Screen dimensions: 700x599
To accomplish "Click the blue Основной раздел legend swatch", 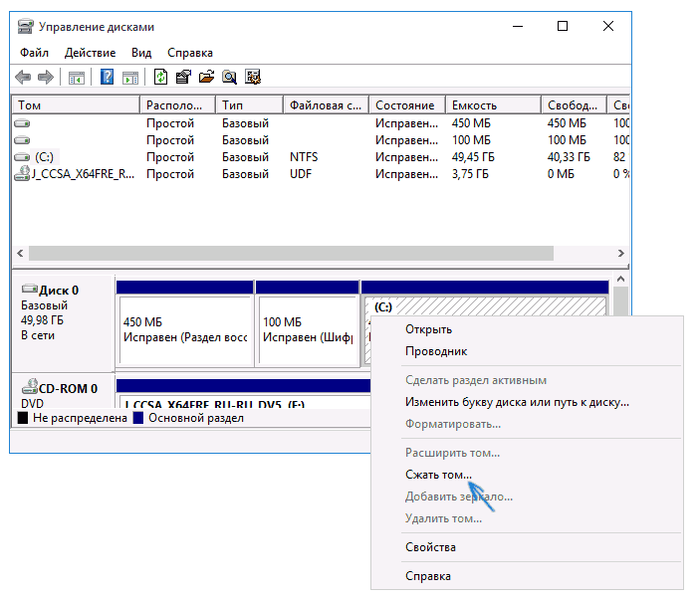I will [138, 418].
